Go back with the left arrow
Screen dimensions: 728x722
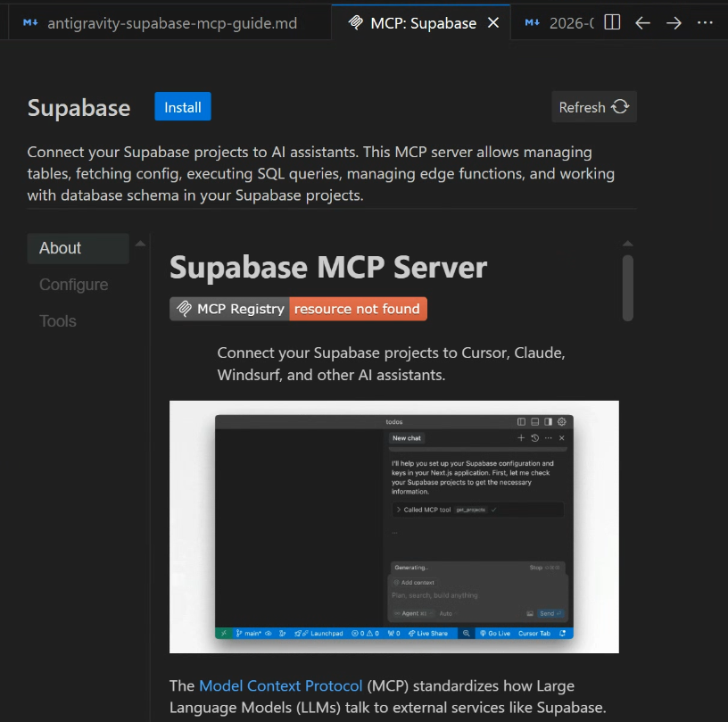pos(642,22)
